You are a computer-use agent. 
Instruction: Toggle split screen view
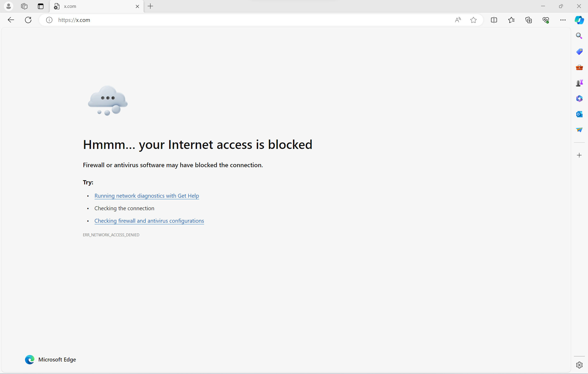point(494,20)
